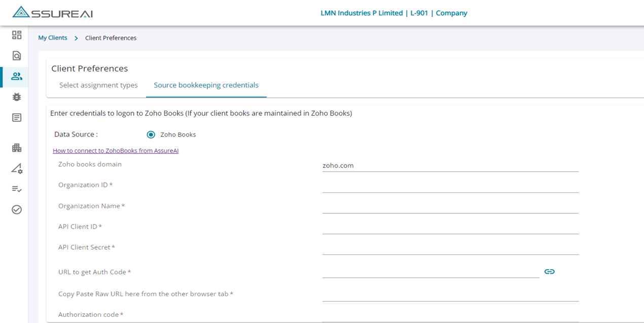This screenshot has width=644, height=323.
Task: Click the Organization ID input field
Action: 450,186
